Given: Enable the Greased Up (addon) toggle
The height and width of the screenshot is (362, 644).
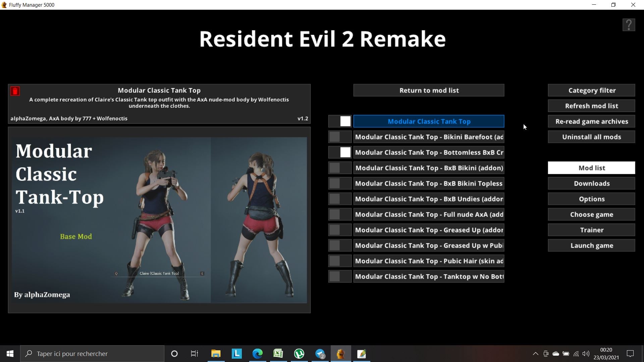Looking at the screenshot, I should 340,230.
